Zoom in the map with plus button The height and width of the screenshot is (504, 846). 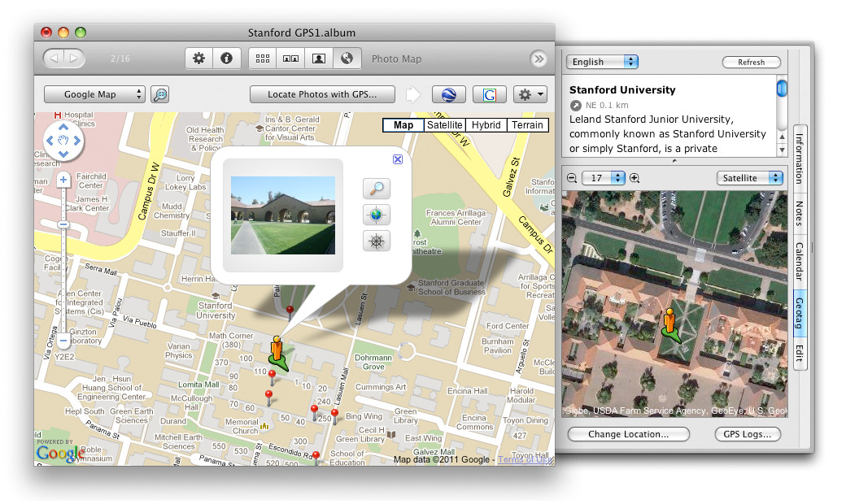point(63,180)
